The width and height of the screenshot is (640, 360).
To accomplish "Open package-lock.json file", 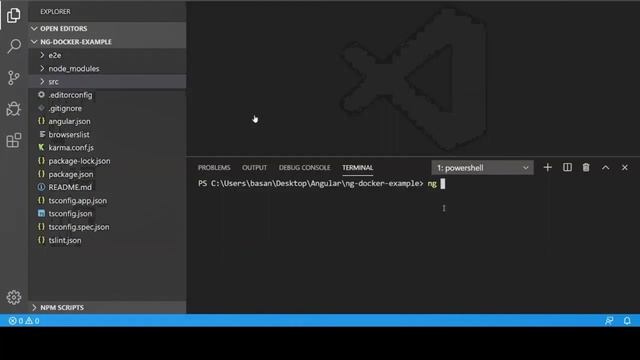I will (79, 161).
